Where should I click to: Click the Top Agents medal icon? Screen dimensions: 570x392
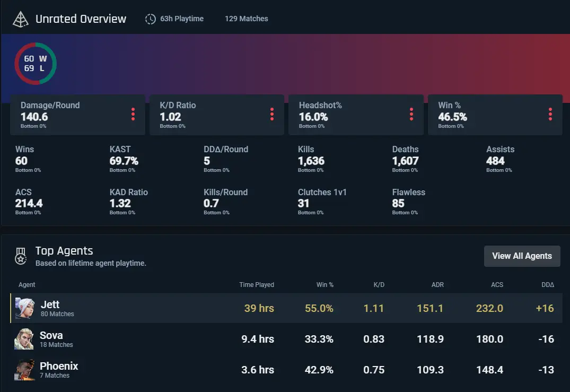point(21,256)
